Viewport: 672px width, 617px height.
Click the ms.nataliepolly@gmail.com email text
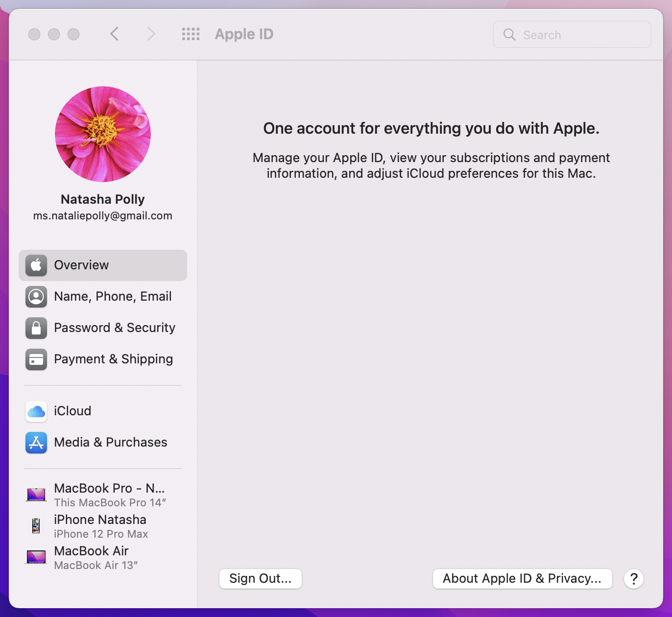click(x=103, y=216)
